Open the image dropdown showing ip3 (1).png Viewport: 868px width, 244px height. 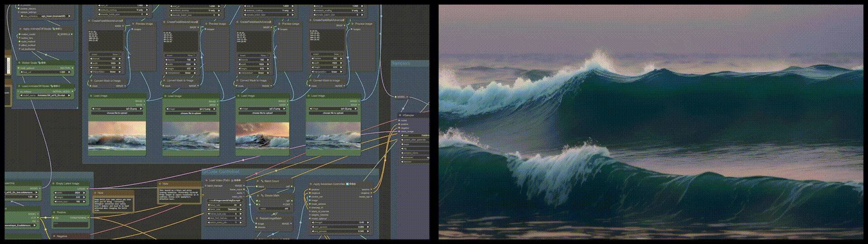coord(263,109)
